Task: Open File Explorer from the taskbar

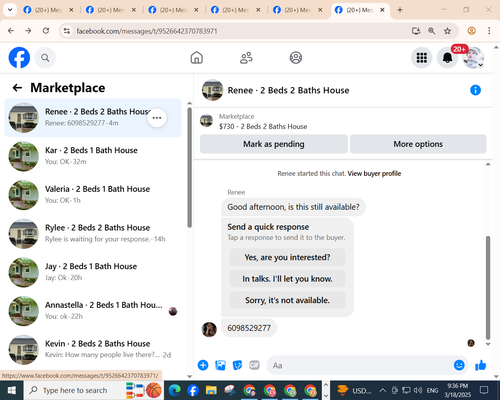Action: 211,390
